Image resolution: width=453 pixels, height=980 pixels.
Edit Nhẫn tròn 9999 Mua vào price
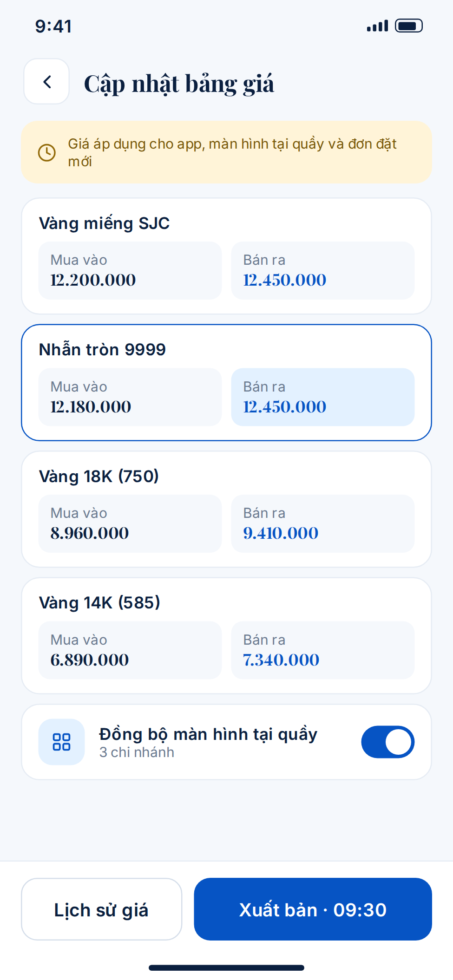[130, 397]
